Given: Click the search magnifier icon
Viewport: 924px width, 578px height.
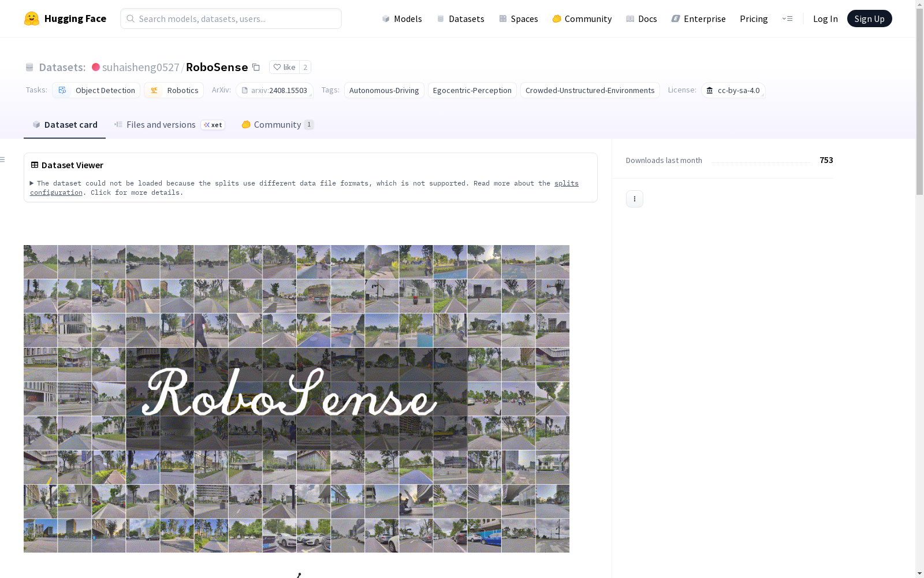Looking at the screenshot, I should coord(131,18).
